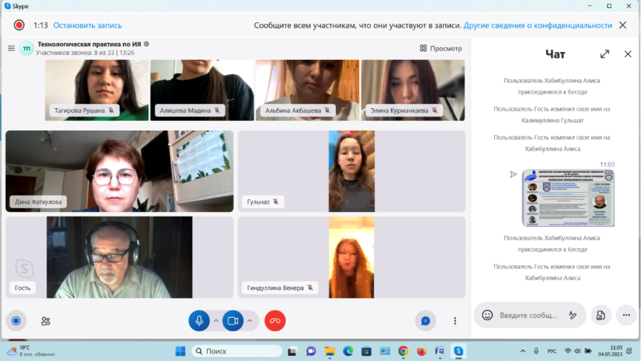The image size is (644, 361).
Task: Type in the Введите сообщение field
Action: (x=528, y=315)
